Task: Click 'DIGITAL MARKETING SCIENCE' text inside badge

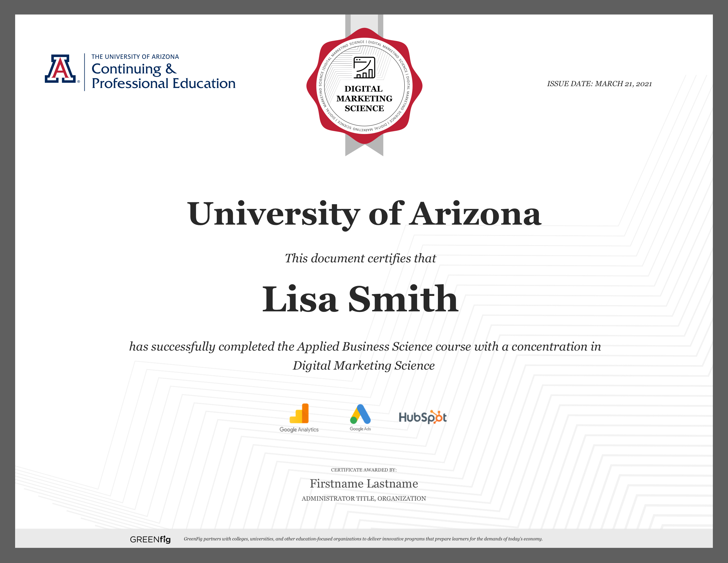Action: [x=364, y=98]
